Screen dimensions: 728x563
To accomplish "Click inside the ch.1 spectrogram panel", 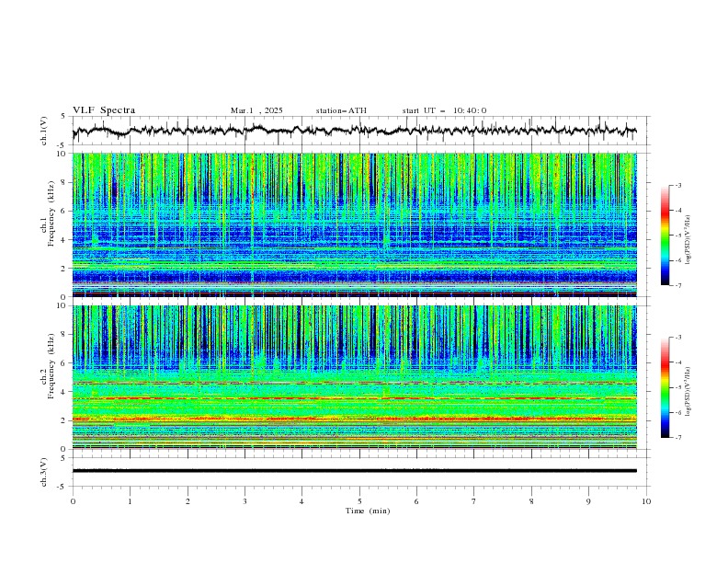I will (355, 224).
